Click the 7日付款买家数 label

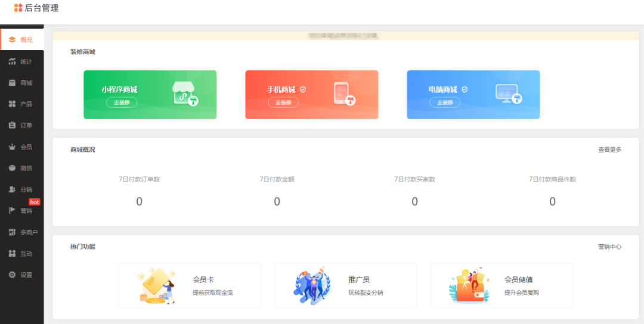point(414,179)
